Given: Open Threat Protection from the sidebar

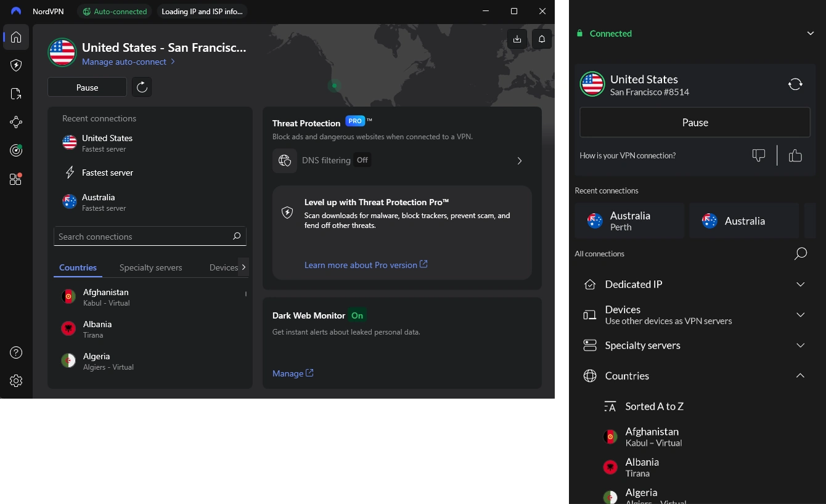Looking at the screenshot, I should coord(16,65).
